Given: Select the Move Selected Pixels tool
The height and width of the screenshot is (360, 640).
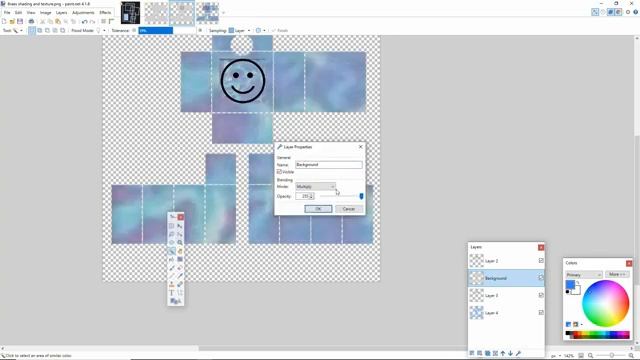Looking at the screenshot, I should 180,226.
